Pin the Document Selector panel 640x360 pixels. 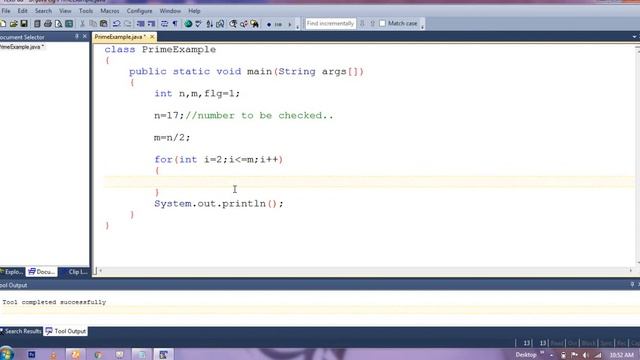(77, 36)
